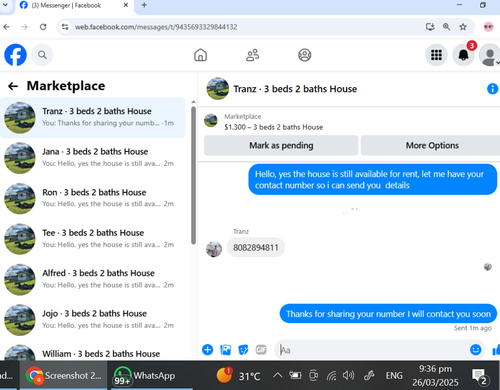The height and width of the screenshot is (390, 500).
Task: Click the Marketplace heading
Action: [x=66, y=86]
